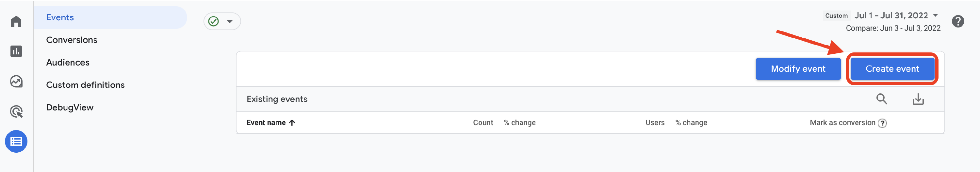Image resolution: width=980 pixels, height=172 pixels.
Task: Select the Configure table icon
Action: (x=16, y=142)
